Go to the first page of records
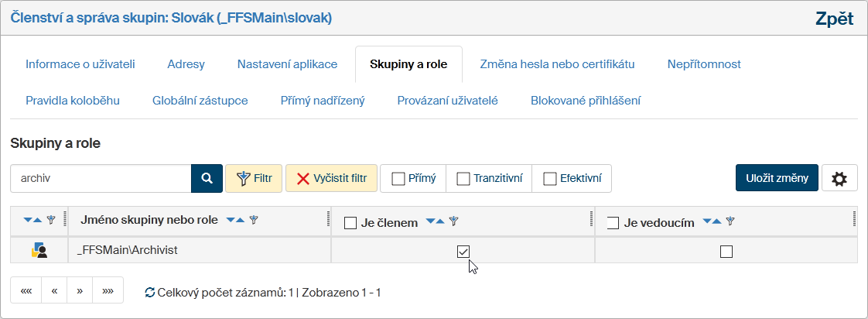The image size is (868, 319). tap(26, 291)
